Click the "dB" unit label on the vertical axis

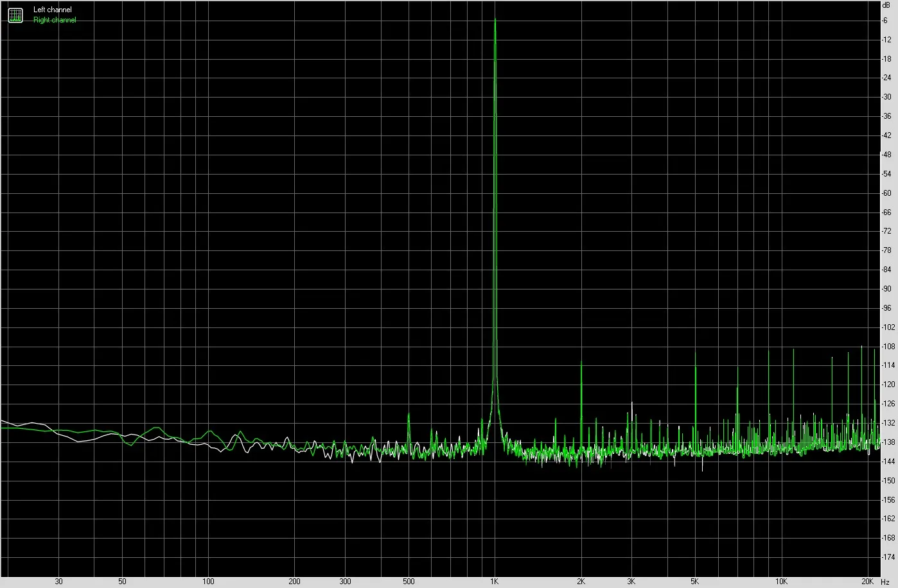[886, 4]
